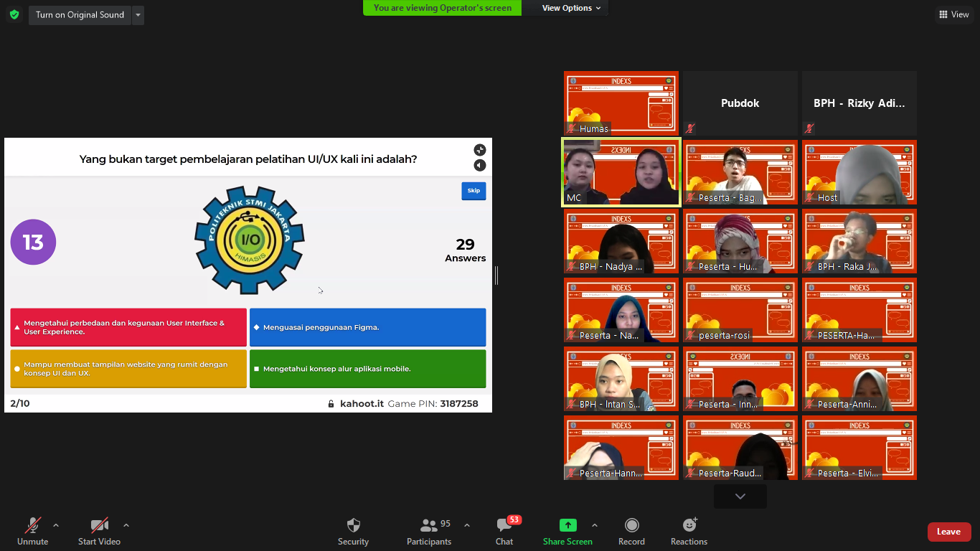
Task: Select the Host video thumbnail
Action: point(859,172)
